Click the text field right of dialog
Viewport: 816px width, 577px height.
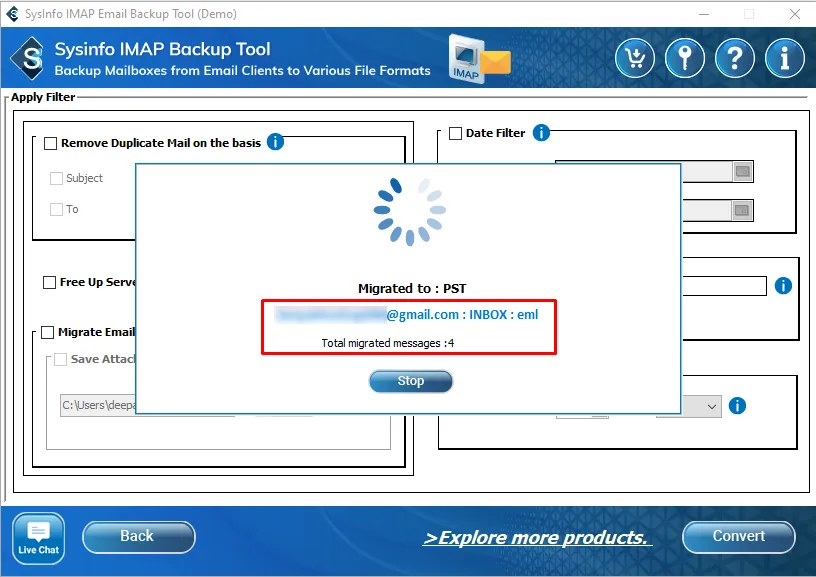[724, 286]
